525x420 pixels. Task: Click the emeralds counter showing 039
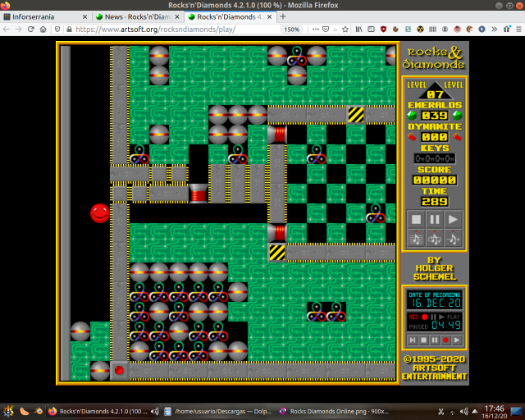click(435, 116)
